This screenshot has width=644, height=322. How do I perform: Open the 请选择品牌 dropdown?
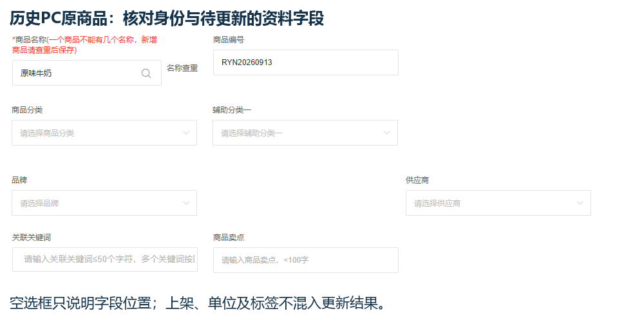coord(104,203)
